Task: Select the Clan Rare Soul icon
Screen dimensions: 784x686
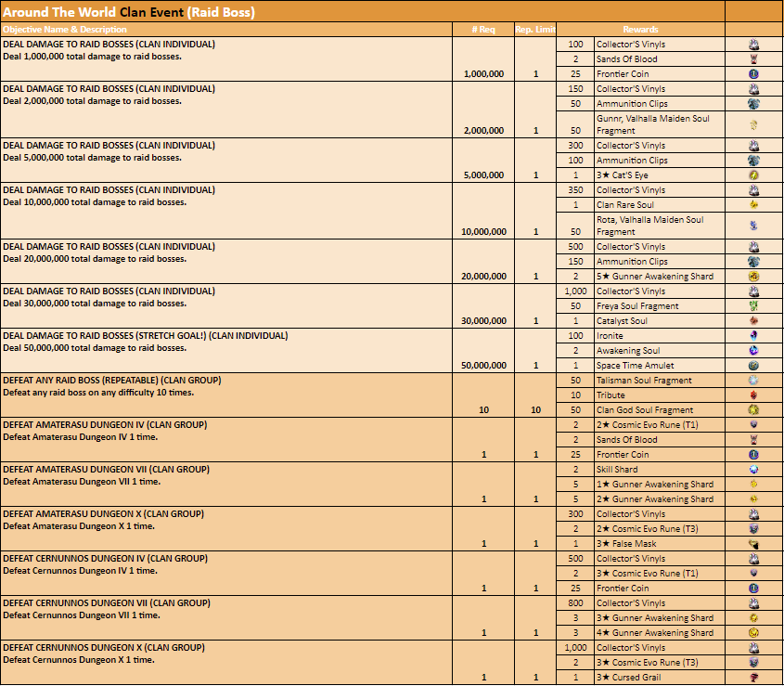Action: coord(753,205)
